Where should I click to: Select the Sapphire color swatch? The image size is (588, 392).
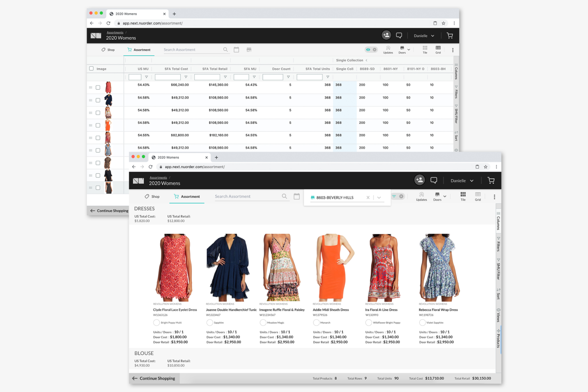click(210, 322)
